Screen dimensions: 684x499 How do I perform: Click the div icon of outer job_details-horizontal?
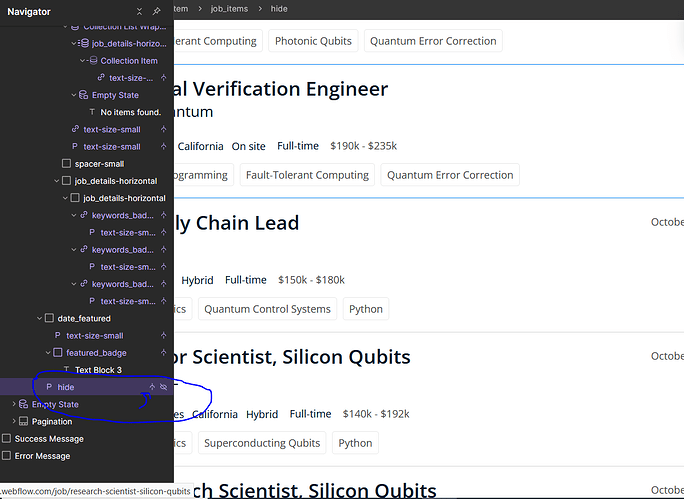tap(66, 181)
